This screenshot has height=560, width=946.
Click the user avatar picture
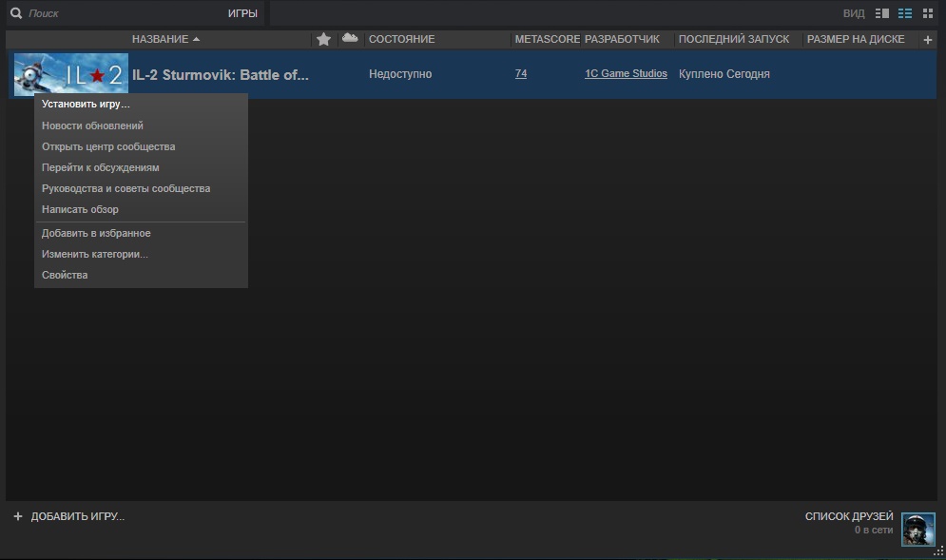pos(918,530)
